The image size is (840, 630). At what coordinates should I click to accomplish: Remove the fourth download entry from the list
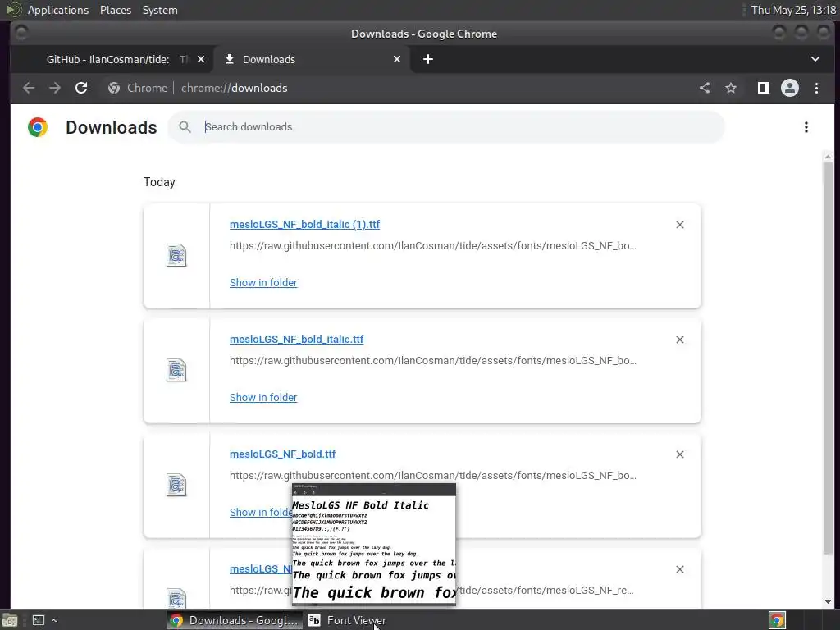click(680, 569)
